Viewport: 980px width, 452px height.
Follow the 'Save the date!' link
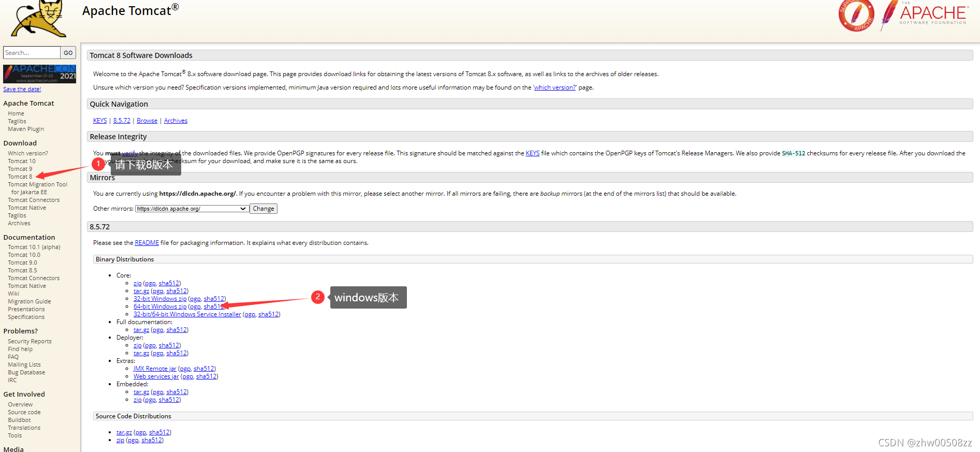point(22,89)
